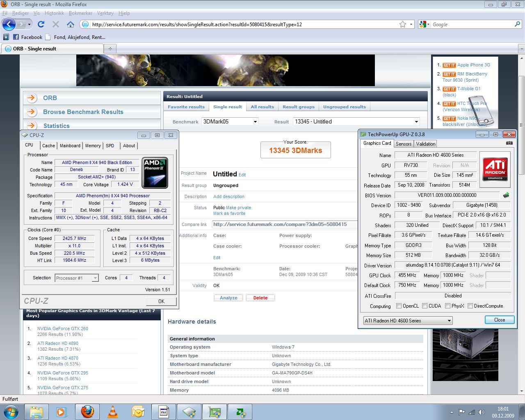Switch to the Memory tab in CPU-Z
The image size is (525, 420).
pos(93,146)
